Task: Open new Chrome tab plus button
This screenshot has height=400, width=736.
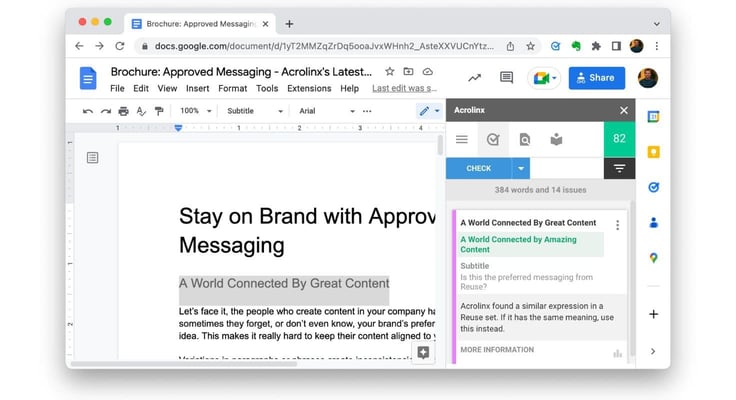Action: pyautogui.click(x=289, y=24)
